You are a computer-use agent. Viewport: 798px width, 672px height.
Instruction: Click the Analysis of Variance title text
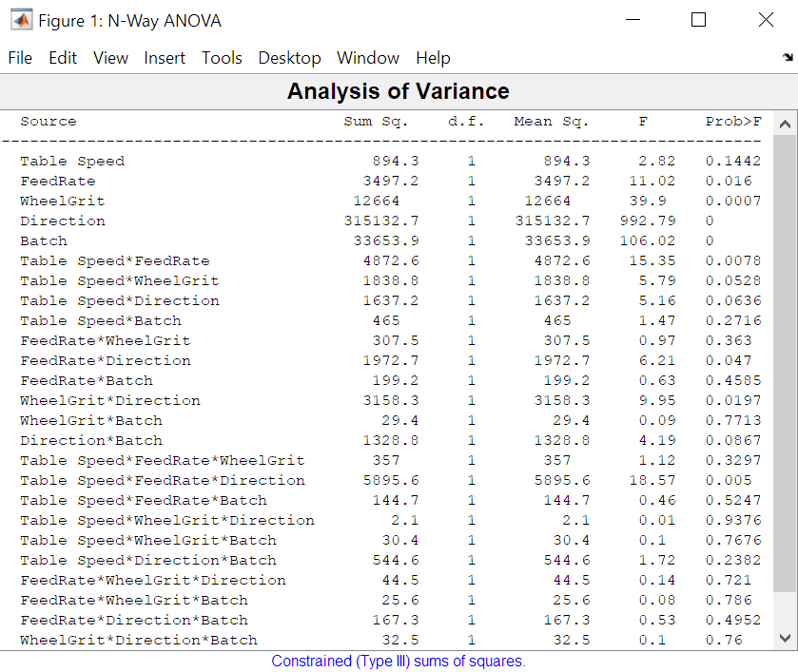pos(398,91)
